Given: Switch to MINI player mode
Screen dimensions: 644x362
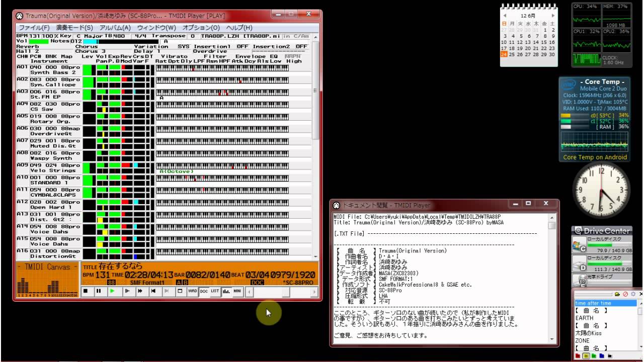Looking at the screenshot, I should [x=237, y=291].
